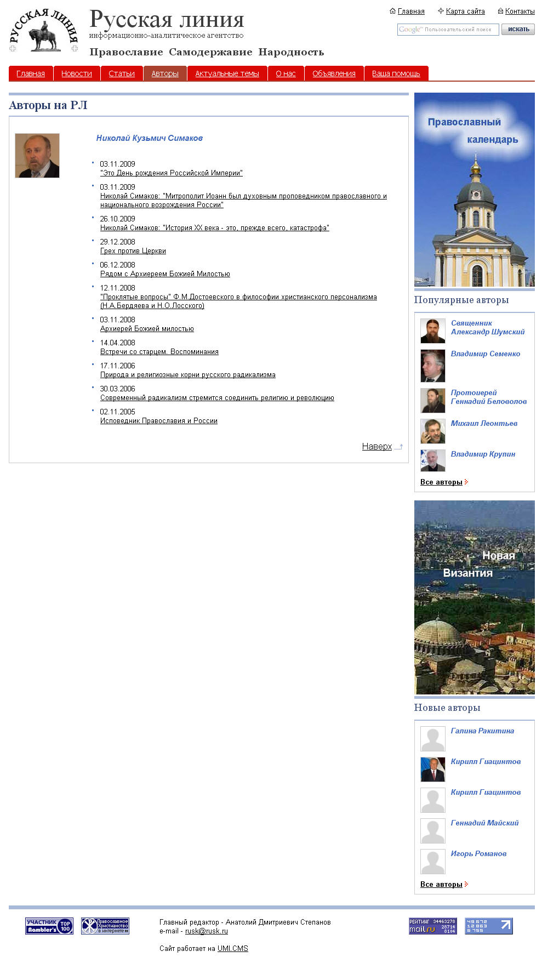Click the home icon beside Главная top link
542x980 pixels.
(x=392, y=11)
